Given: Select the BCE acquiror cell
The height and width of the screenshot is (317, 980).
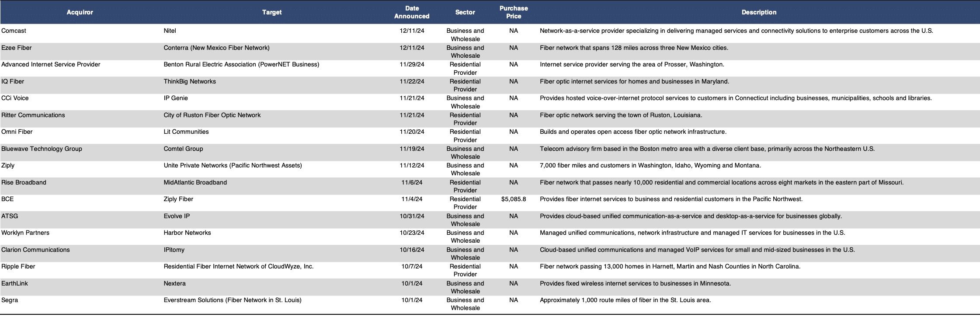Looking at the screenshot, I should (7, 199).
